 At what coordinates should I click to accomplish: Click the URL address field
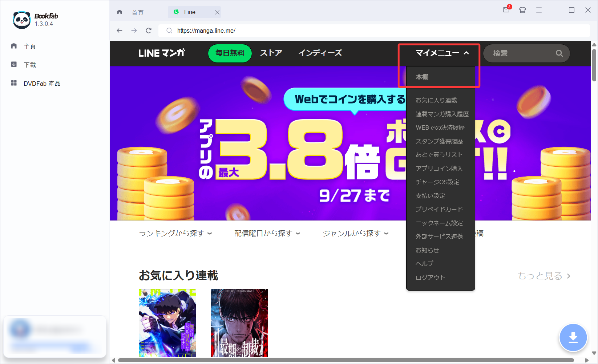pyautogui.click(x=374, y=31)
